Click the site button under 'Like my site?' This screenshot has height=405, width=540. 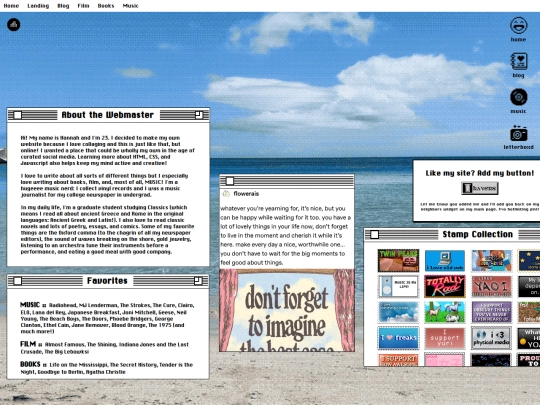(x=480, y=188)
